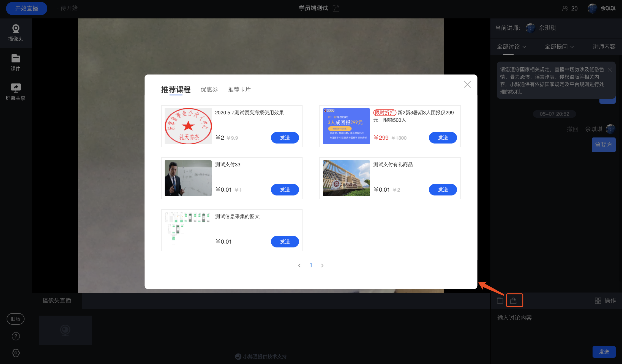The width and height of the screenshot is (622, 364).
Task: Click the shopping bag icon in chat toolbar
Action: (x=513, y=300)
